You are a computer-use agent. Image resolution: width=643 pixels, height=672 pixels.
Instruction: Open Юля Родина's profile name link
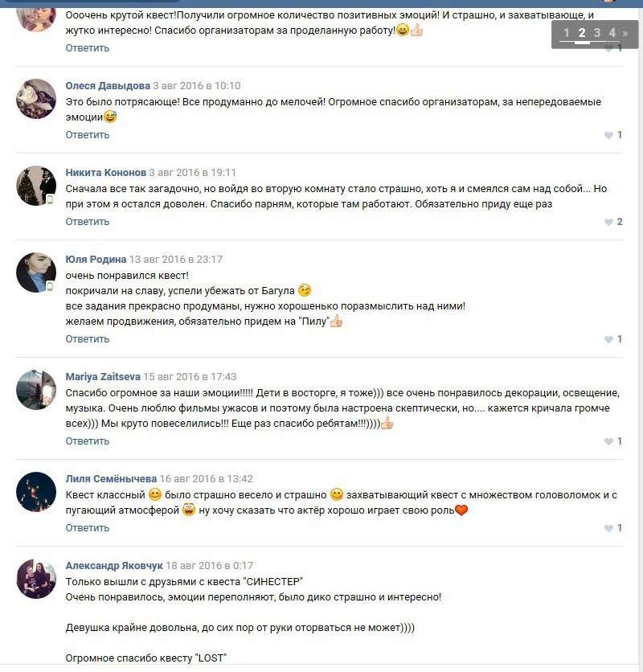(96, 260)
